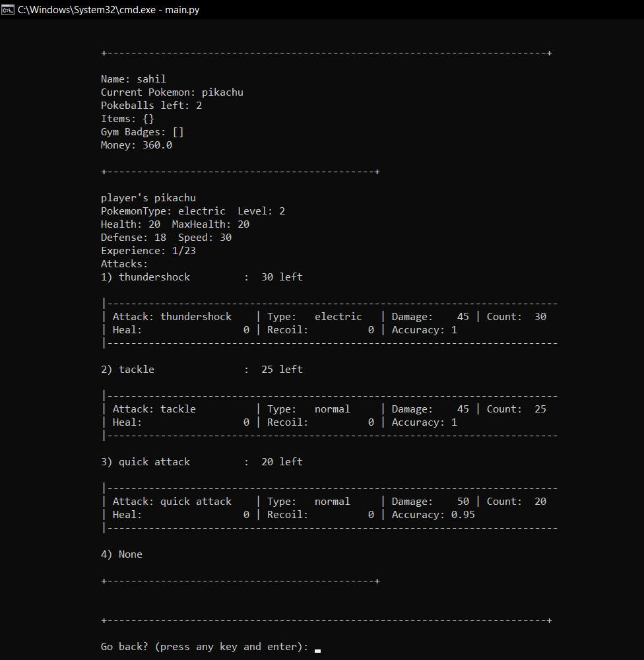
Task: Click tackle's 'Count: 25' cell
Action: coord(517,409)
